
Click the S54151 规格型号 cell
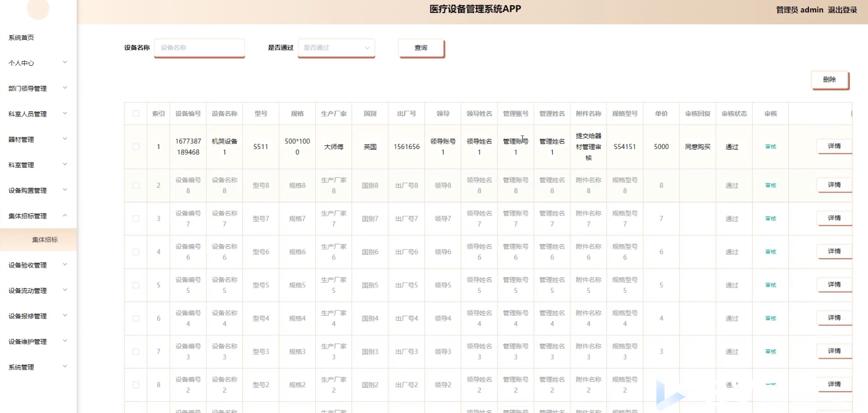pyautogui.click(x=625, y=147)
